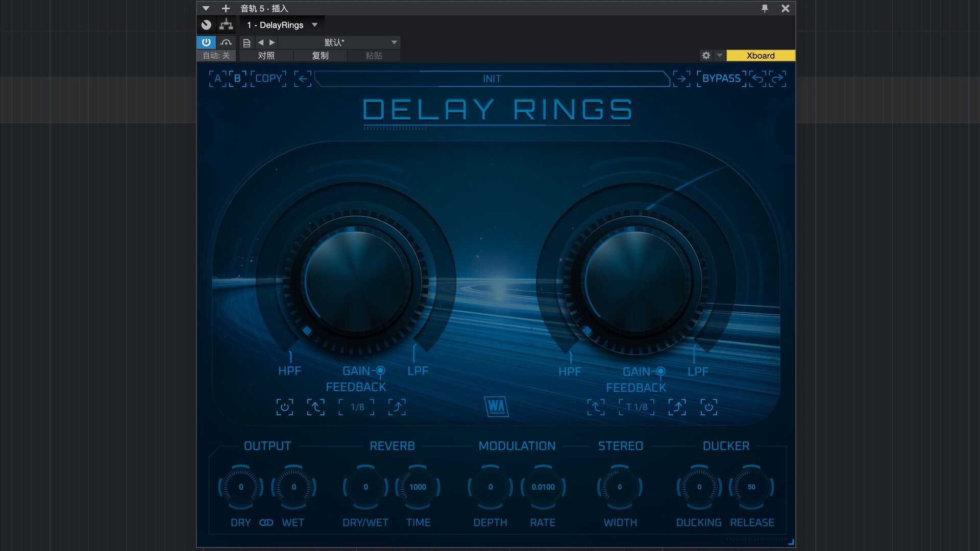Enable automation by clicking 自动: 关
The image size is (980, 551).
coord(215,56)
